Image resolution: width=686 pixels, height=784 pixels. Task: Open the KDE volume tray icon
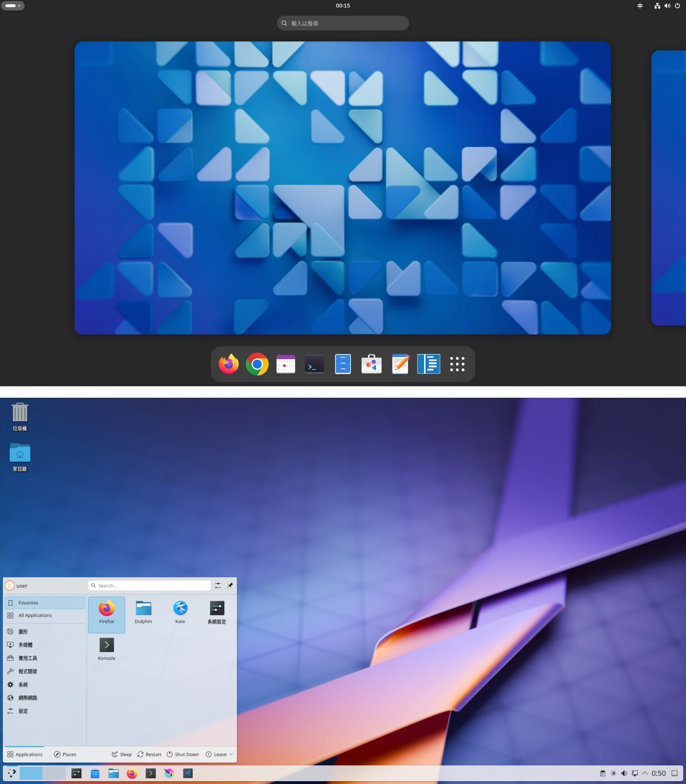(x=624, y=773)
